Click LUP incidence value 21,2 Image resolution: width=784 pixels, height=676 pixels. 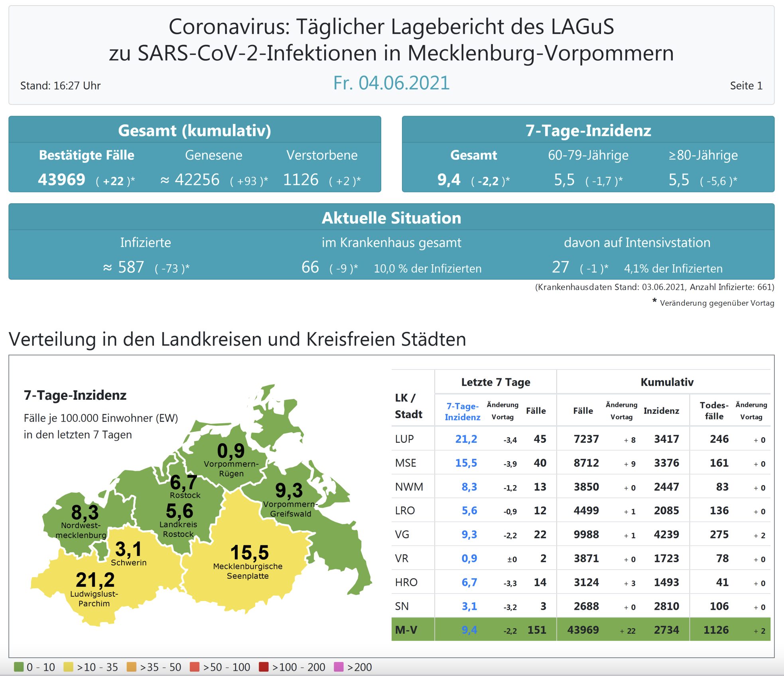click(x=466, y=439)
